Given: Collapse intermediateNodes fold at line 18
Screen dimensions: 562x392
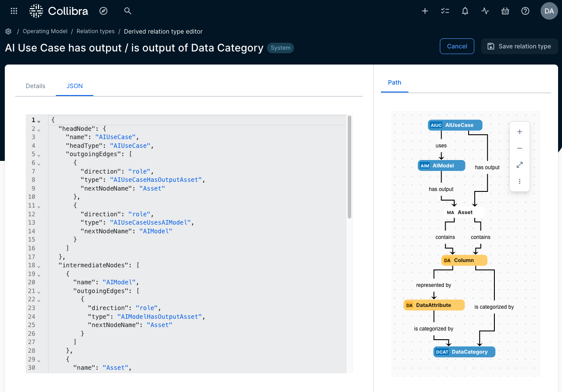Looking at the screenshot, I should point(39,266).
